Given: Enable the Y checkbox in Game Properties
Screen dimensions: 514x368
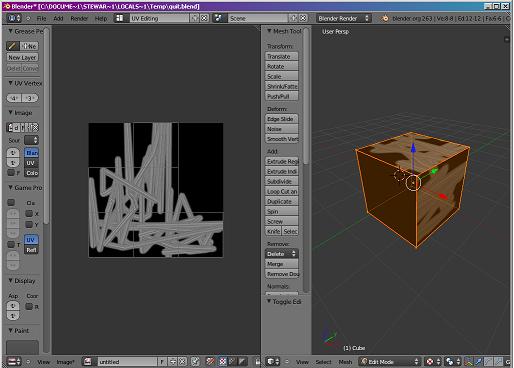Looking at the screenshot, I should [29, 224].
